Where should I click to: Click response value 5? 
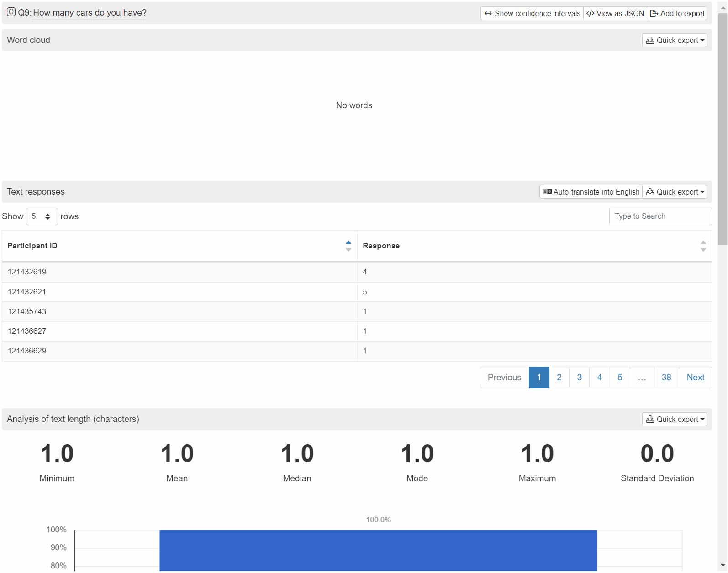(x=364, y=292)
